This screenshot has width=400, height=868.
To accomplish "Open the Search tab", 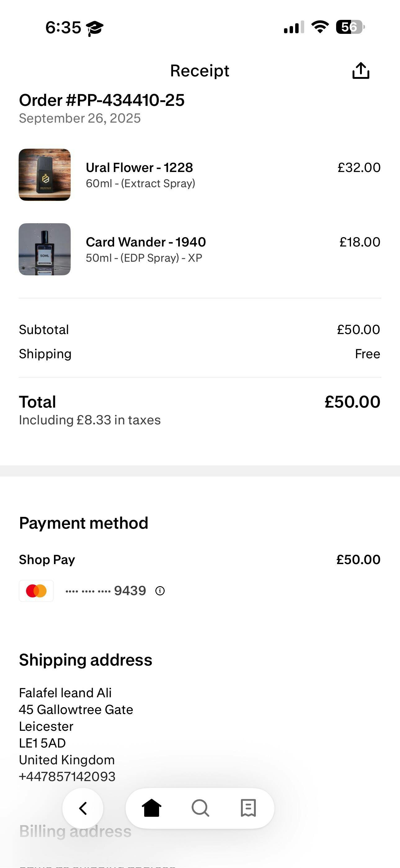I will click(x=200, y=808).
